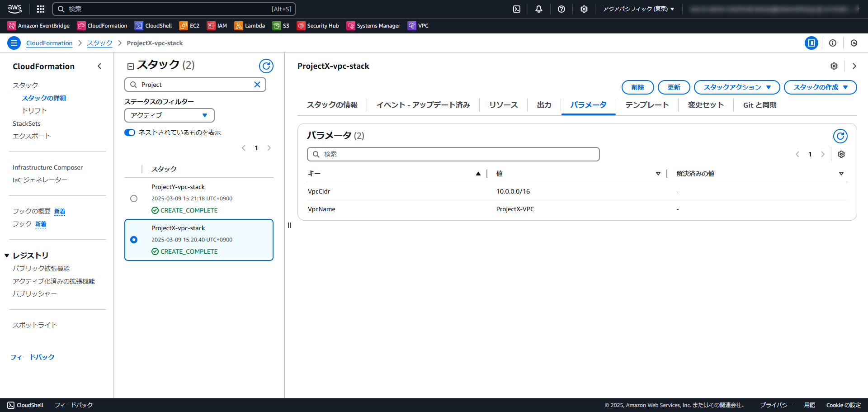Switch to テンプレート tab
Viewport: 868px width, 412px height.
pos(647,105)
